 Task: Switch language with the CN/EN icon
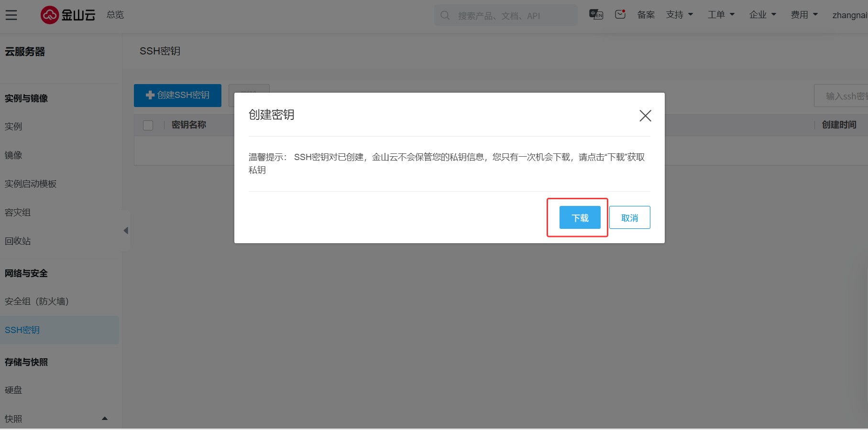coord(596,15)
